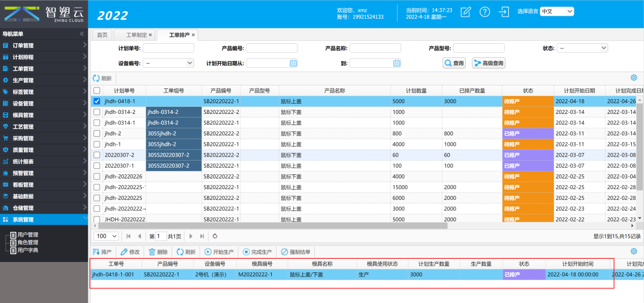Collapse the navigation menu with double-arrow icon
This screenshot has height=303, width=644.
(82, 34)
